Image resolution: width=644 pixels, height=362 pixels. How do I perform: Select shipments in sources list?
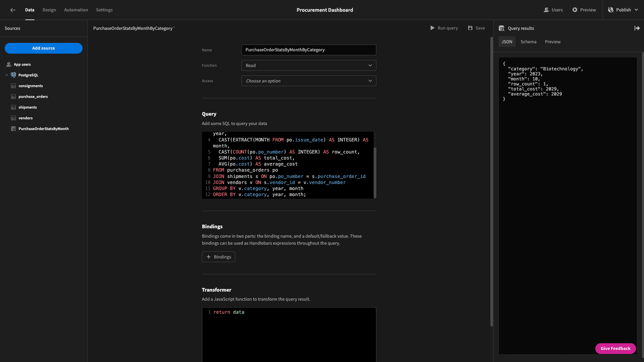(28, 107)
